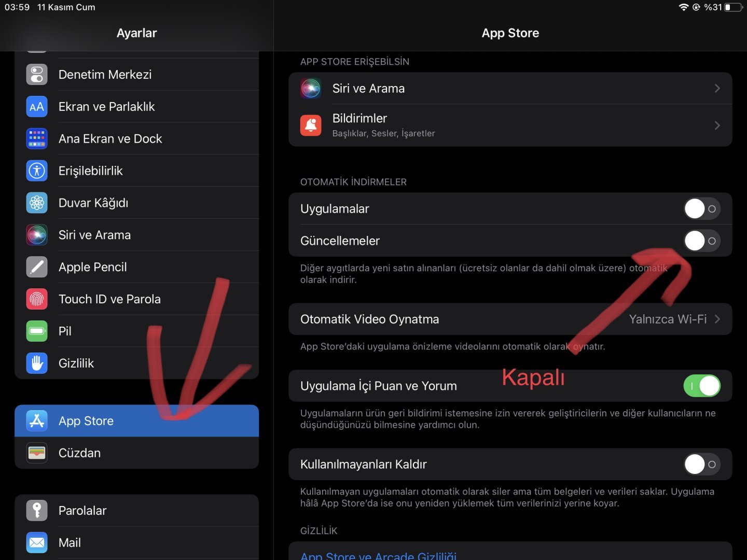Change Yalnızca Wi-Fi video setting

(x=668, y=319)
